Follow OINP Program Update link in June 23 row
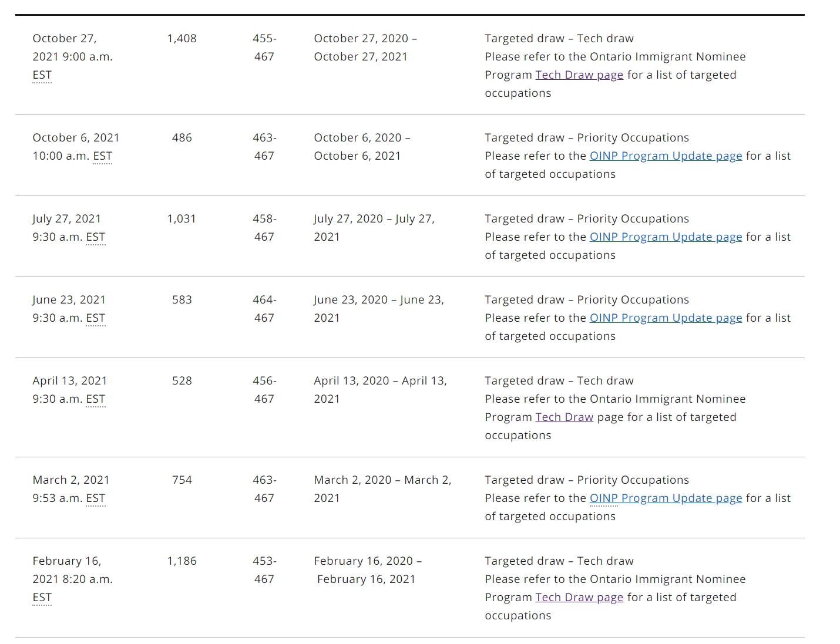The height and width of the screenshot is (644, 840). (666, 318)
